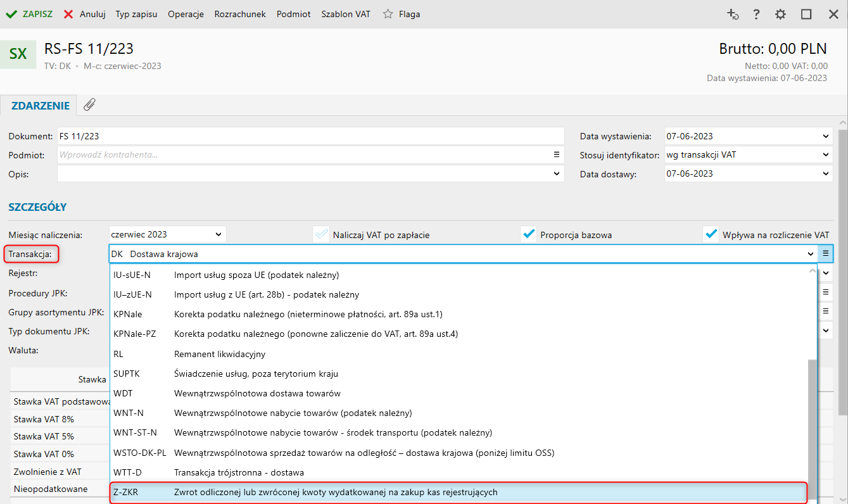Open the Szablon VAT menu
This screenshot has height=504, width=848.
pyautogui.click(x=345, y=14)
